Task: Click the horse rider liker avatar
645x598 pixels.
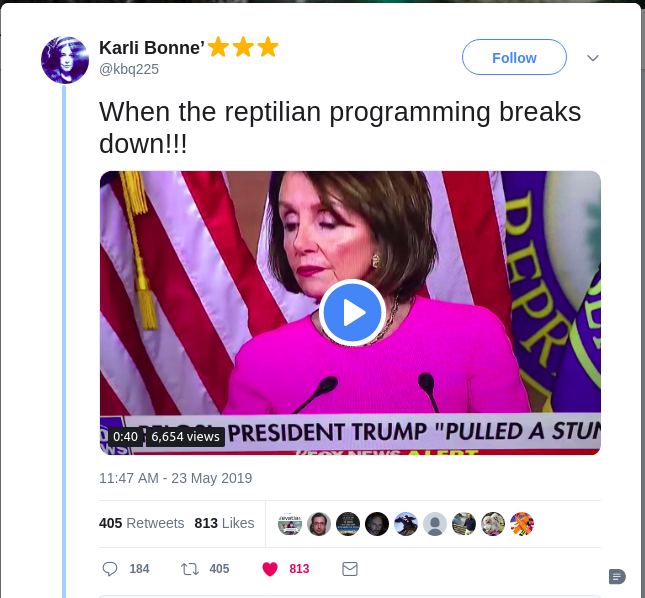Action: (x=406, y=524)
